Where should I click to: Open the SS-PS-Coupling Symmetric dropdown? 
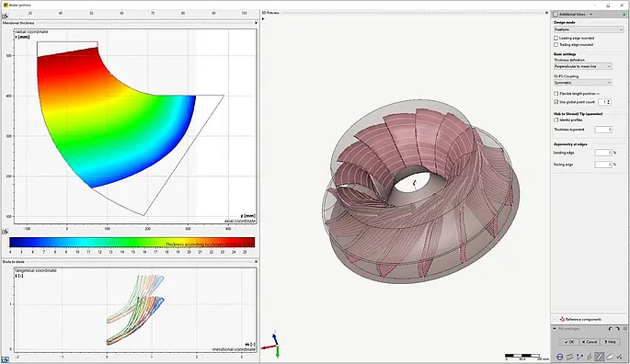click(583, 83)
